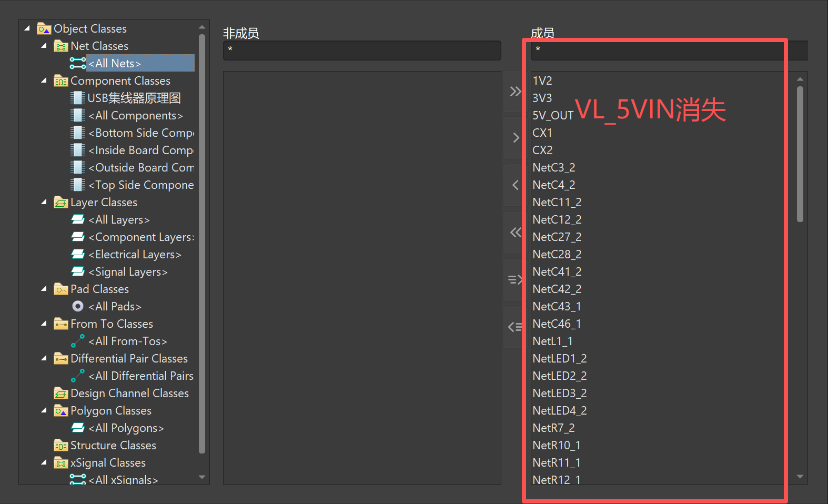The image size is (828, 504).
Task: Collapse the xSignal Classes node
Action: 44,462
